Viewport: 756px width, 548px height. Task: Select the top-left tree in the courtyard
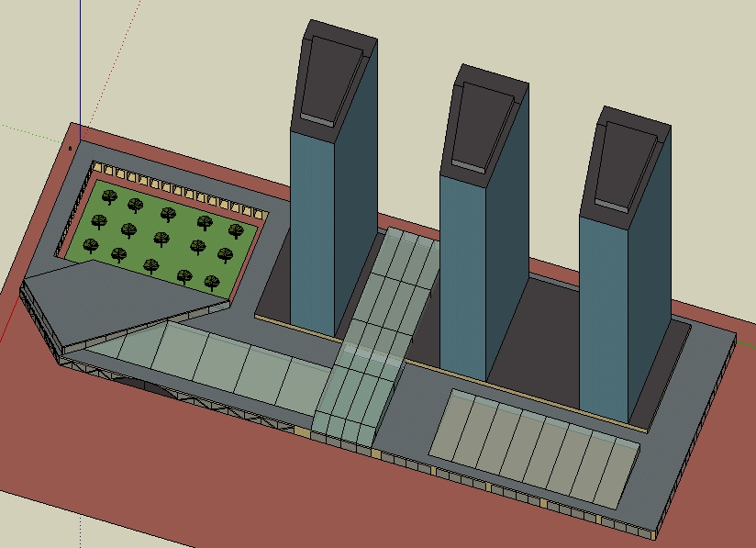click(108, 196)
